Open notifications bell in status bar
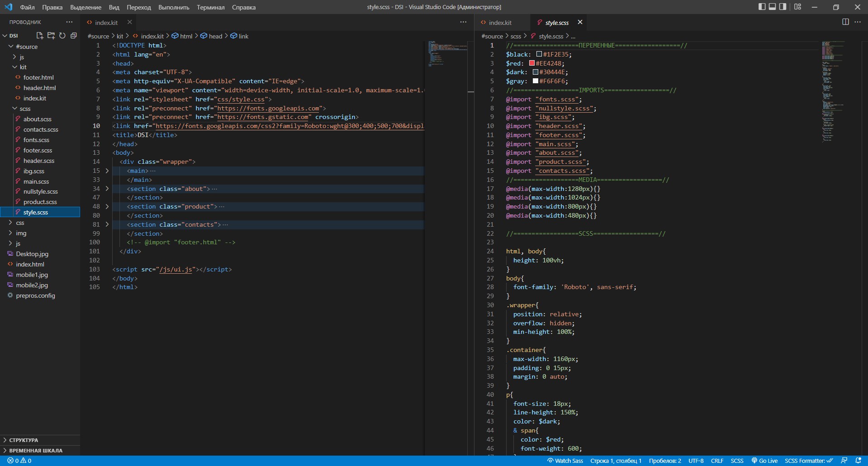868x466 pixels. click(x=859, y=461)
